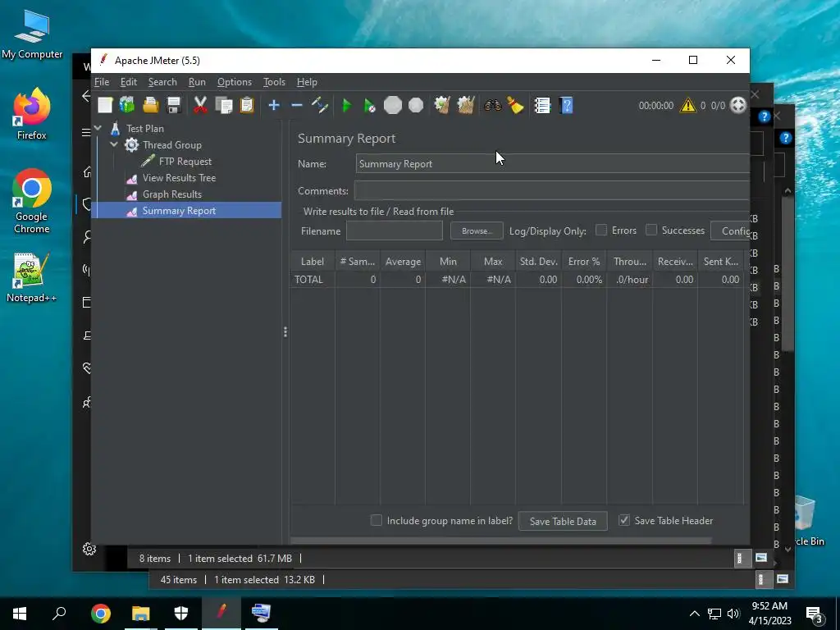The width and height of the screenshot is (840, 630).
Task: Select Thread Group in the tree
Action: point(172,144)
